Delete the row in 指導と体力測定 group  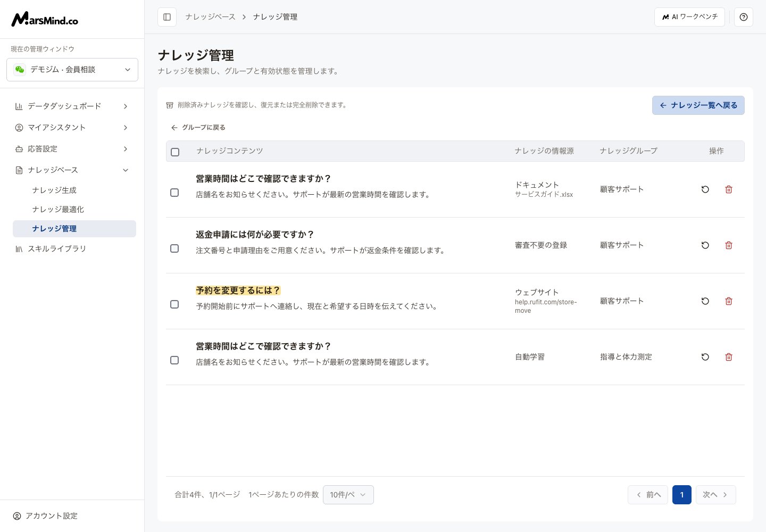[729, 357]
